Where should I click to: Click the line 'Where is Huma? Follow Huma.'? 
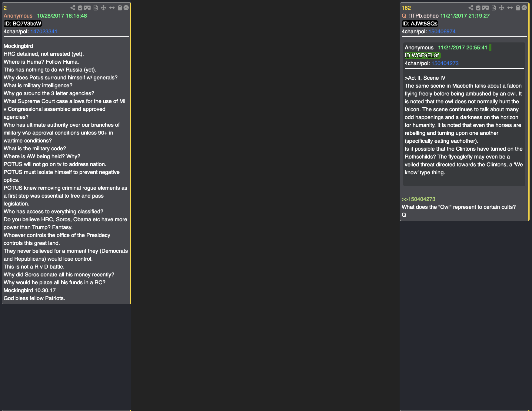pos(41,62)
